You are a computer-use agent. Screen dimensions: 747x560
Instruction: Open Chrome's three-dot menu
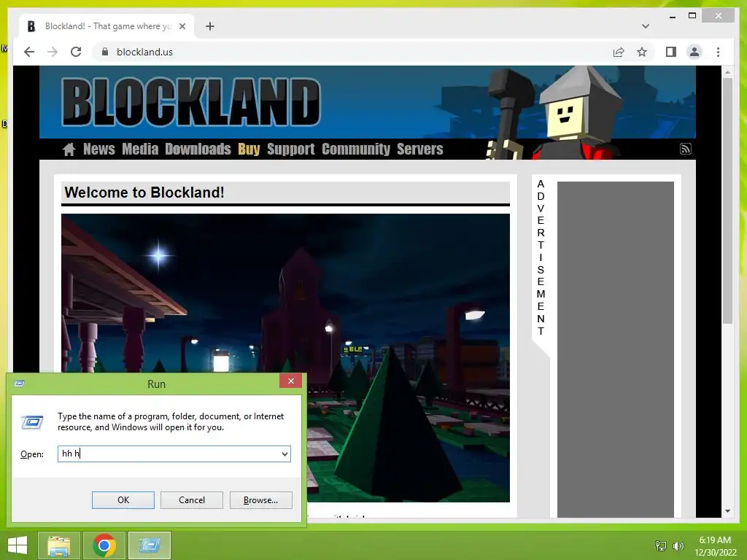(718, 52)
